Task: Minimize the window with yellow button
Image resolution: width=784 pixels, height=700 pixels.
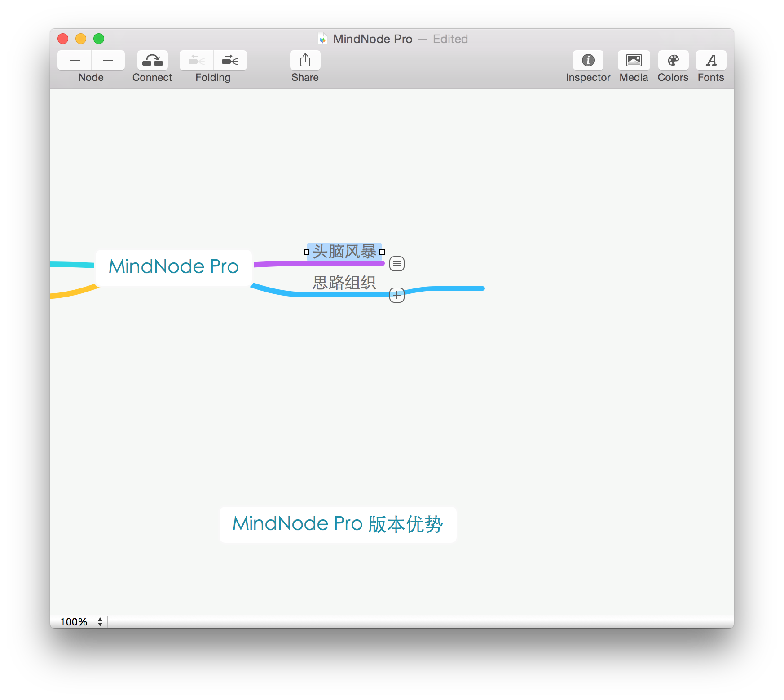Action: tap(81, 39)
